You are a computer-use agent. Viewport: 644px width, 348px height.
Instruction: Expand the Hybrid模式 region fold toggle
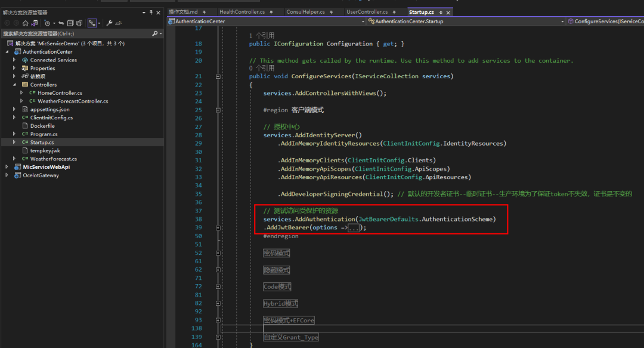(218, 303)
